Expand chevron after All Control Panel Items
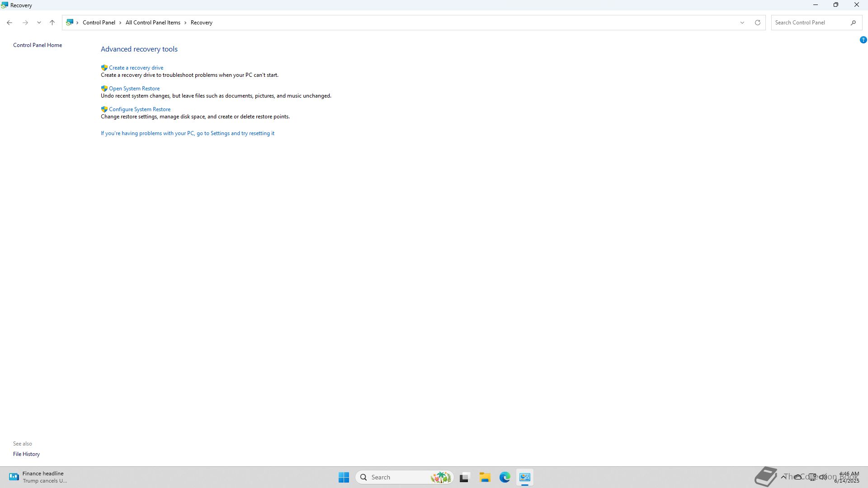 185,23
